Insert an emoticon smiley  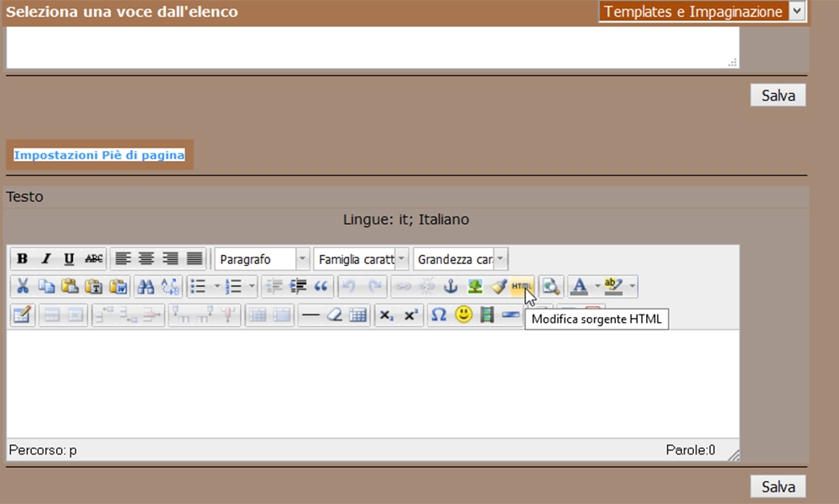click(x=463, y=314)
